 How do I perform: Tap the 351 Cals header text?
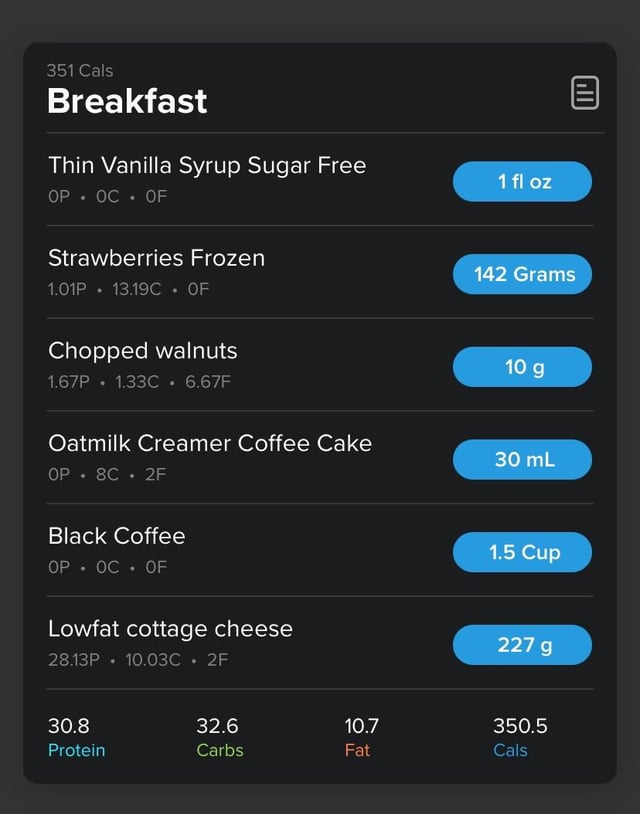click(x=80, y=71)
